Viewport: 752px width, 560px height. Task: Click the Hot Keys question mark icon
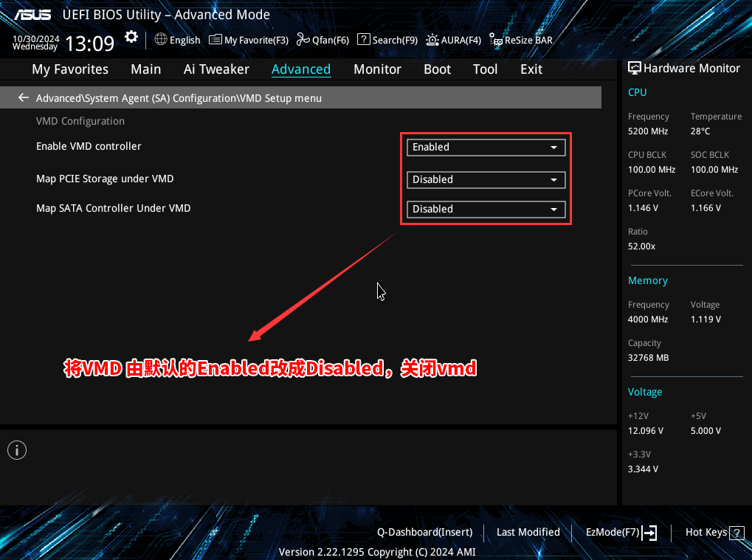click(737, 532)
